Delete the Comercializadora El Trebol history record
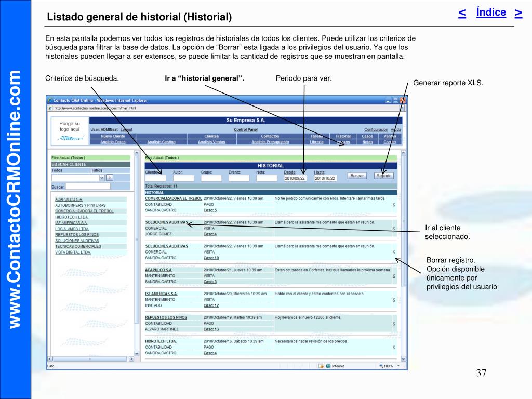The image size is (532, 399). coord(394,205)
